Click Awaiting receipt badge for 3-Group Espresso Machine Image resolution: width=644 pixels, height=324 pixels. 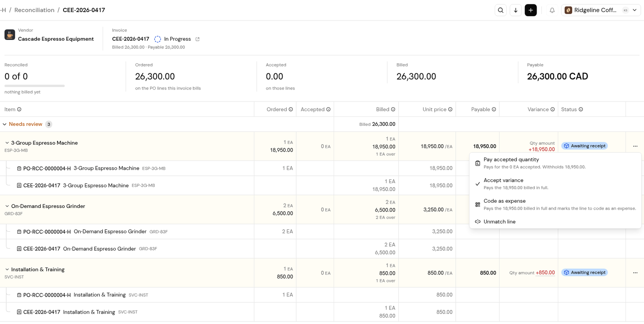pos(584,146)
